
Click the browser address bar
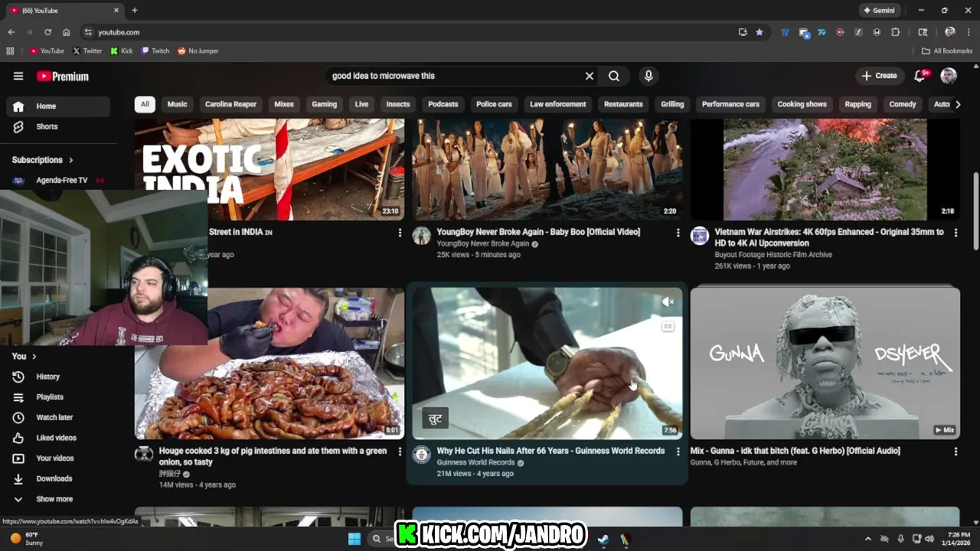(413, 32)
